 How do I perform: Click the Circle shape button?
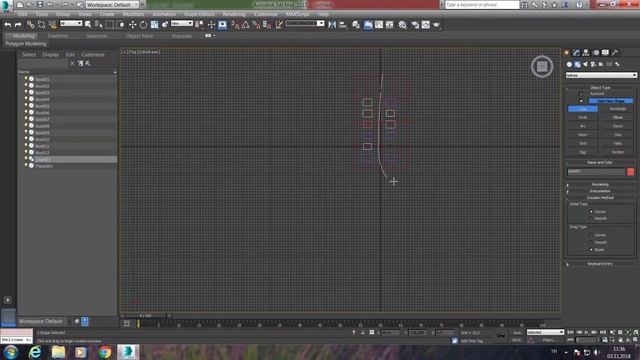[583, 118]
